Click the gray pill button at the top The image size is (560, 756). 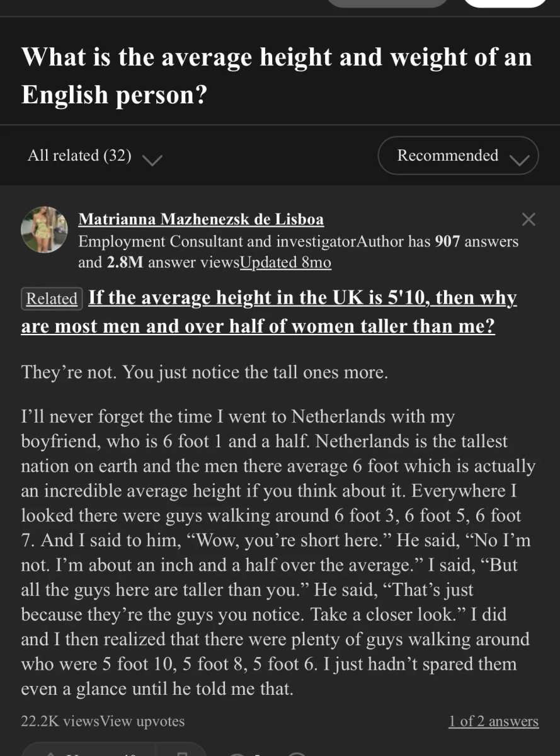coord(387,3)
